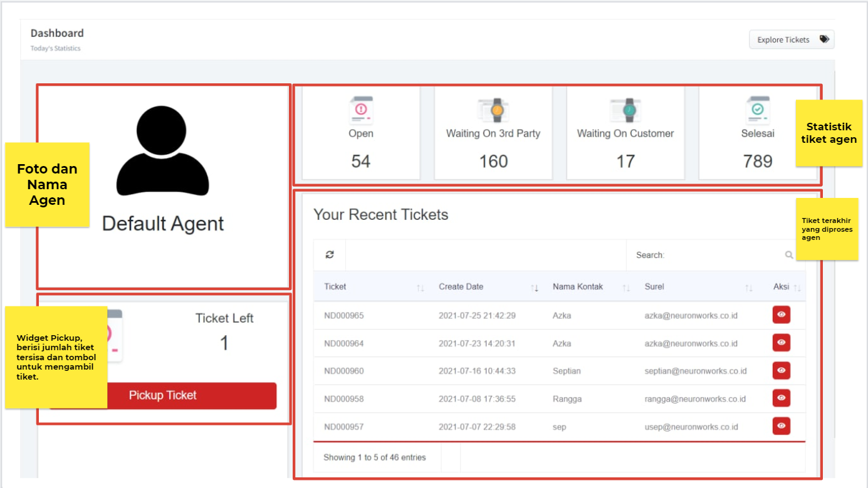Click the Open tickets status icon
This screenshot has height=488, width=868.
[361, 111]
